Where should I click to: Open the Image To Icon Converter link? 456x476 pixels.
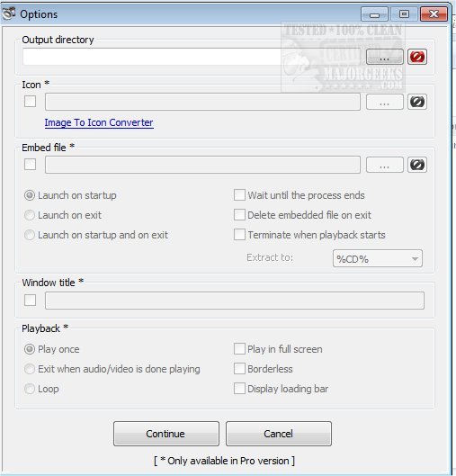pyautogui.click(x=99, y=122)
